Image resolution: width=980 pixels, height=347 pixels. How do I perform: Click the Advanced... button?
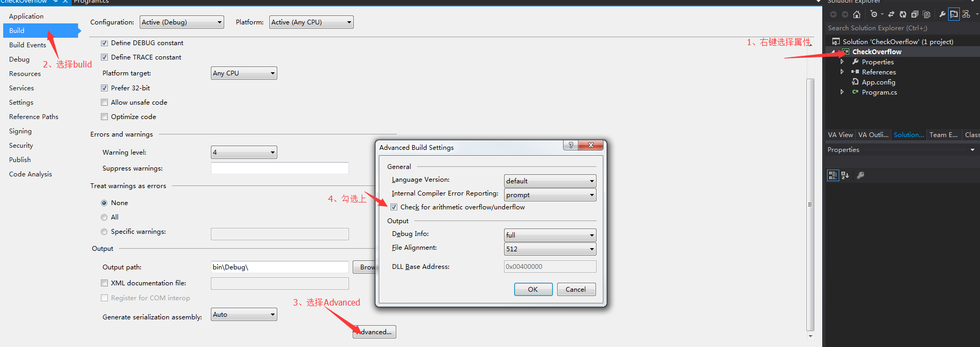coord(374,332)
